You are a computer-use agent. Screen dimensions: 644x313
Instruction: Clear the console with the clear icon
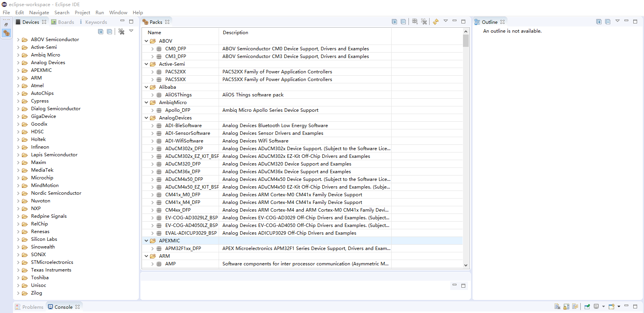557,306
